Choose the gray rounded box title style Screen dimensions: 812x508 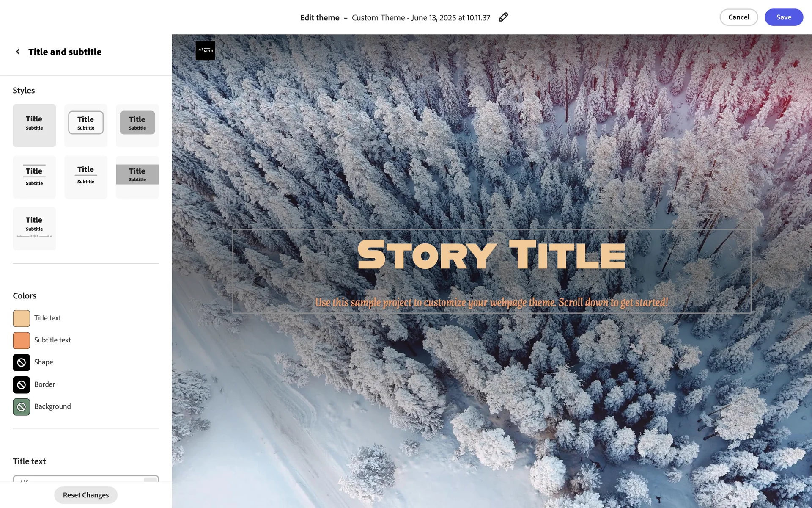(137, 125)
